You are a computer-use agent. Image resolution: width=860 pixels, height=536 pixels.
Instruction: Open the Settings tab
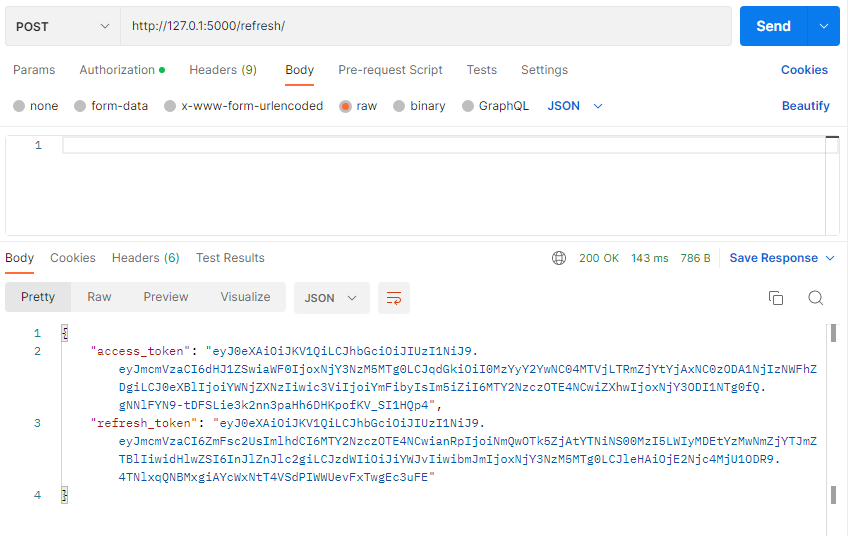544,70
